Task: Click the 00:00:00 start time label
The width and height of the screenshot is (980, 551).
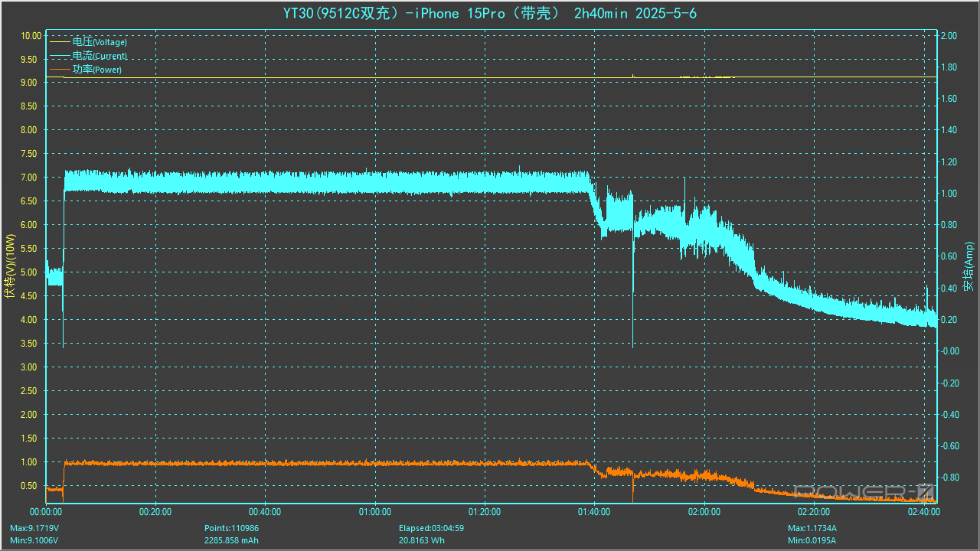Action: point(46,512)
